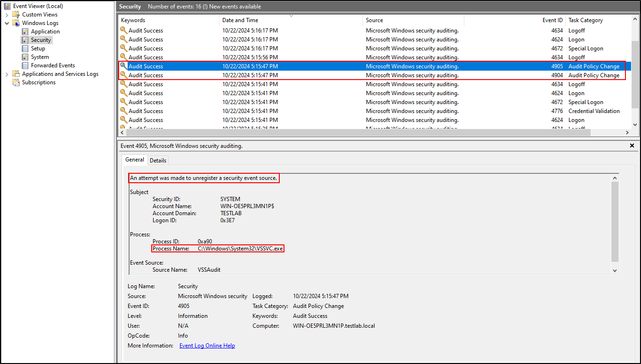Select the System log icon
The image size is (641, 364).
[x=25, y=57]
